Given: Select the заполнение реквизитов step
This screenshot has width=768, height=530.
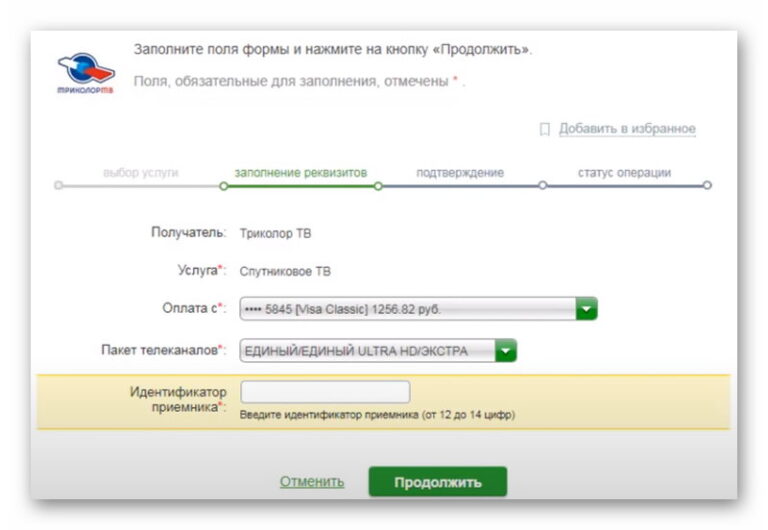Looking at the screenshot, I should (x=300, y=173).
